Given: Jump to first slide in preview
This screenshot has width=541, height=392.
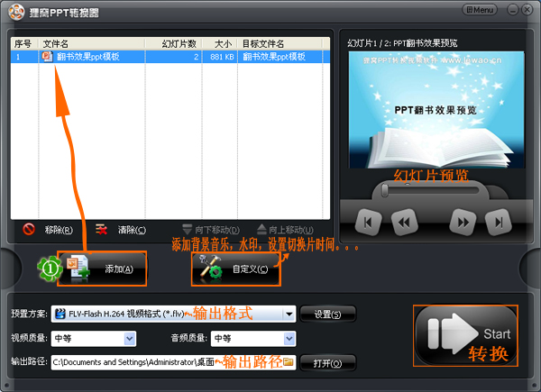Looking at the screenshot, I should (368, 223).
